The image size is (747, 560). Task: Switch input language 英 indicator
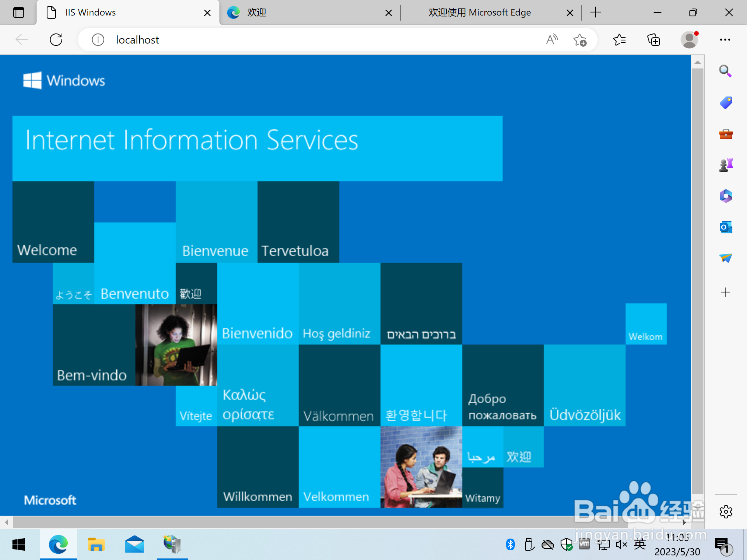(x=640, y=544)
